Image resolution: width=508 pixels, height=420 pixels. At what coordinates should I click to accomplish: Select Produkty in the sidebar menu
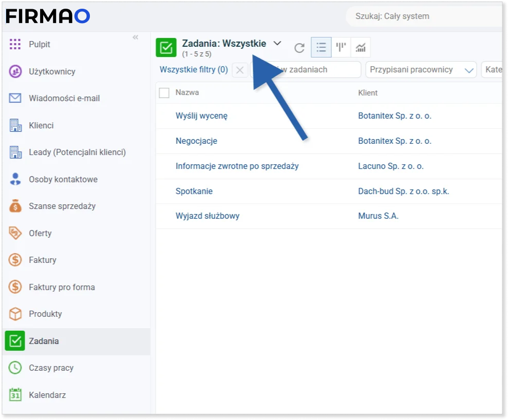click(x=45, y=314)
